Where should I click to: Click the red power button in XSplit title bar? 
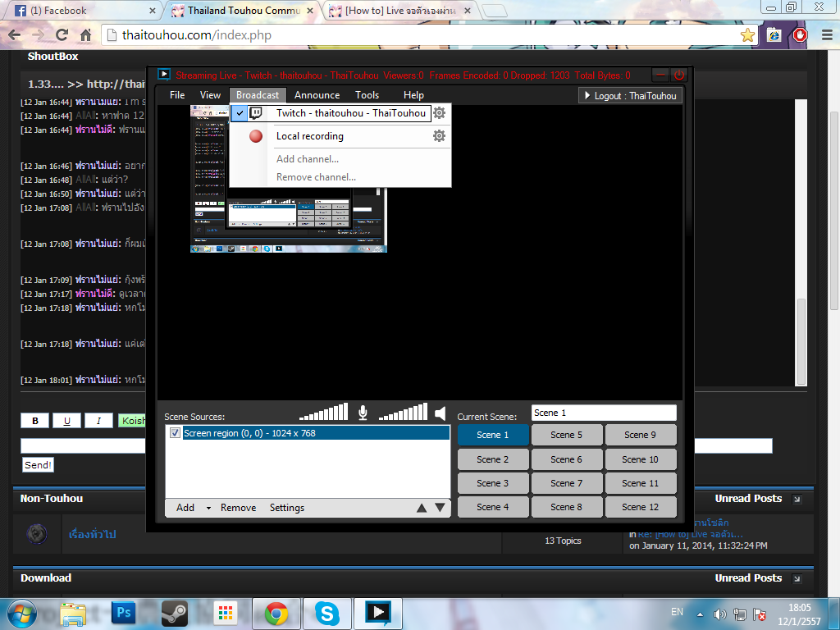click(679, 75)
